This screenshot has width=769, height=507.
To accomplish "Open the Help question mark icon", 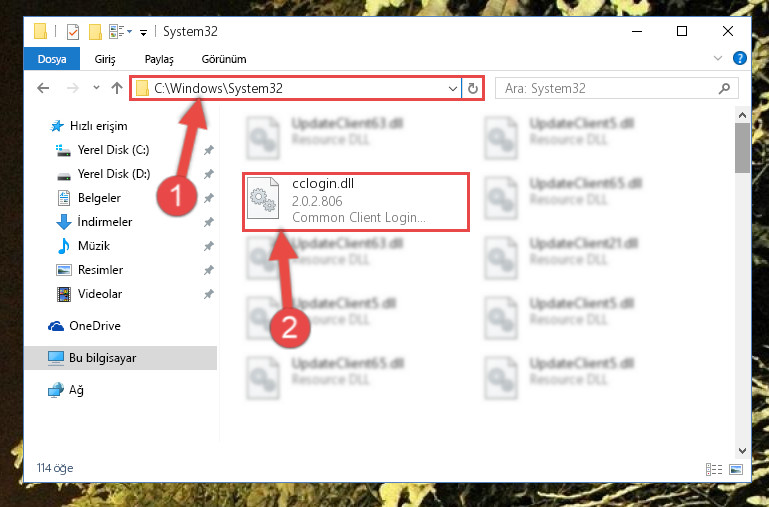I will pos(740,59).
